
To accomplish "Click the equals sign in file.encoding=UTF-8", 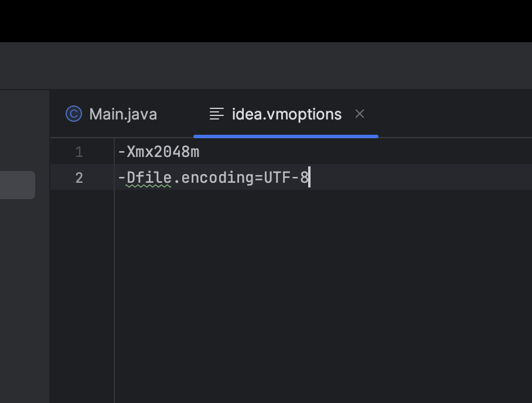I will pyautogui.click(x=259, y=178).
